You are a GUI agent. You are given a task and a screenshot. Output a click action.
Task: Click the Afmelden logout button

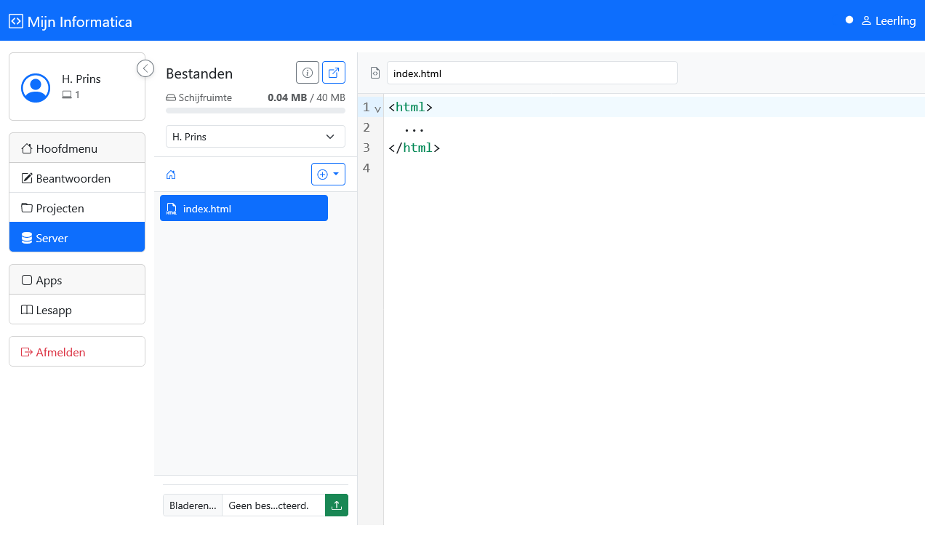[77, 352]
